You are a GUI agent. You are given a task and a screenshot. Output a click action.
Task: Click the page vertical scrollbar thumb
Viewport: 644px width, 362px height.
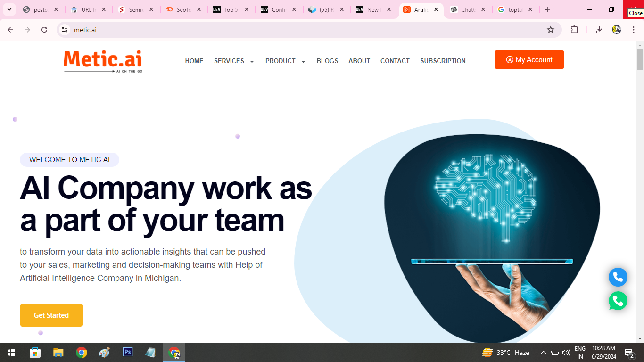pos(640,59)
